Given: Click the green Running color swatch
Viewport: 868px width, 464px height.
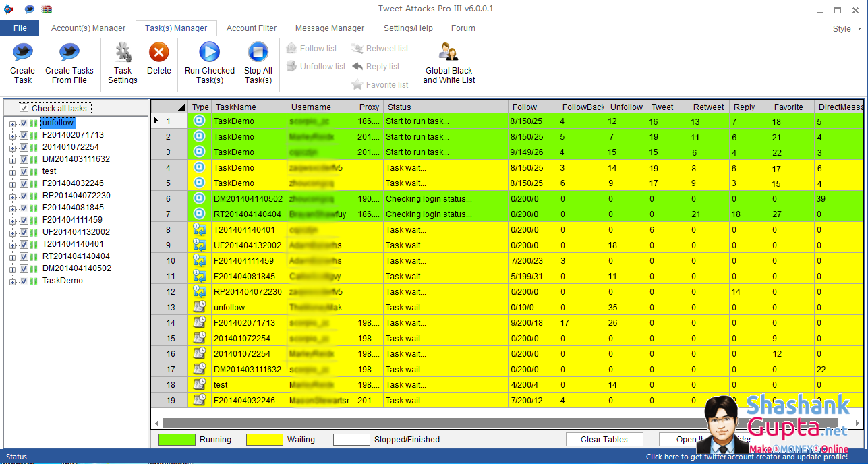Looking at the screenshot, I should 176,440.
